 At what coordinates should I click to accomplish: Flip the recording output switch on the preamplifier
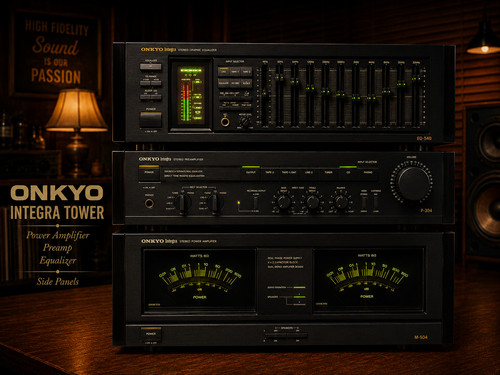click(x=255, y=202)
